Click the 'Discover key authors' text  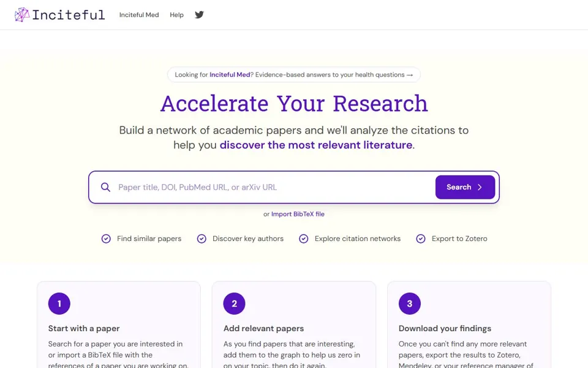248,239
